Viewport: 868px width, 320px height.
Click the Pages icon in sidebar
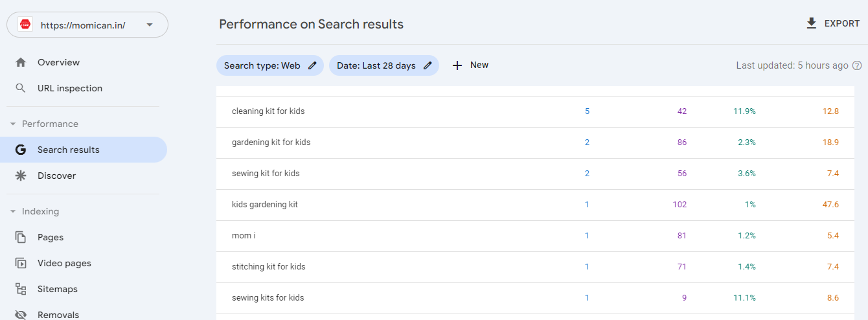click(x=21, y=237)
